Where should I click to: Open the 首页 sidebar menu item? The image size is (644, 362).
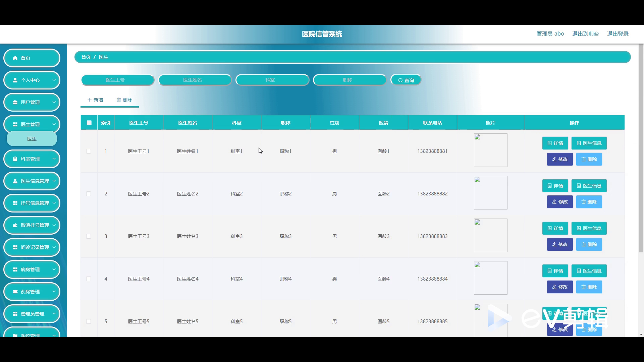click(x=32, y=58)
